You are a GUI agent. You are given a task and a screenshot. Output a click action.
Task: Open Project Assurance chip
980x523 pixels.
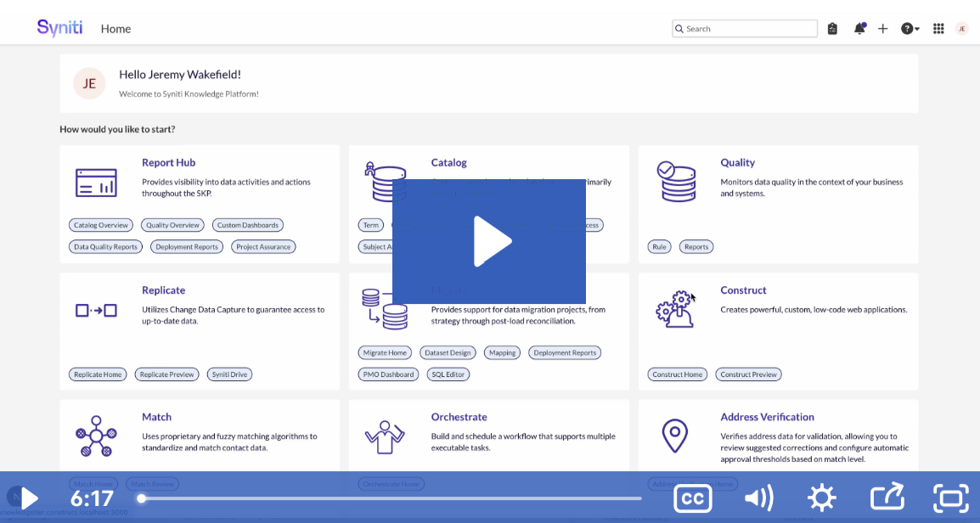pos(263,247)
